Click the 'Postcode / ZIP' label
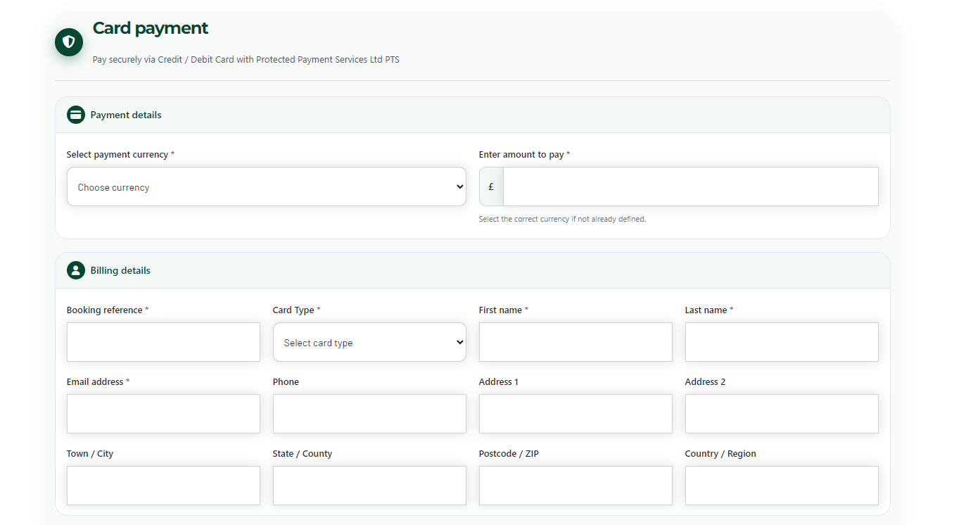980x525 pixels. tap(509, 454)
